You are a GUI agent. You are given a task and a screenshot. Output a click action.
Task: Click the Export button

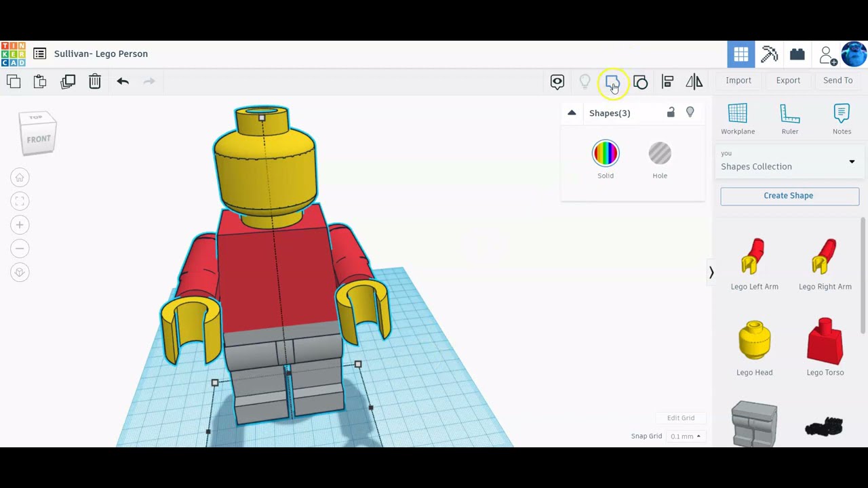click(788, 81)
